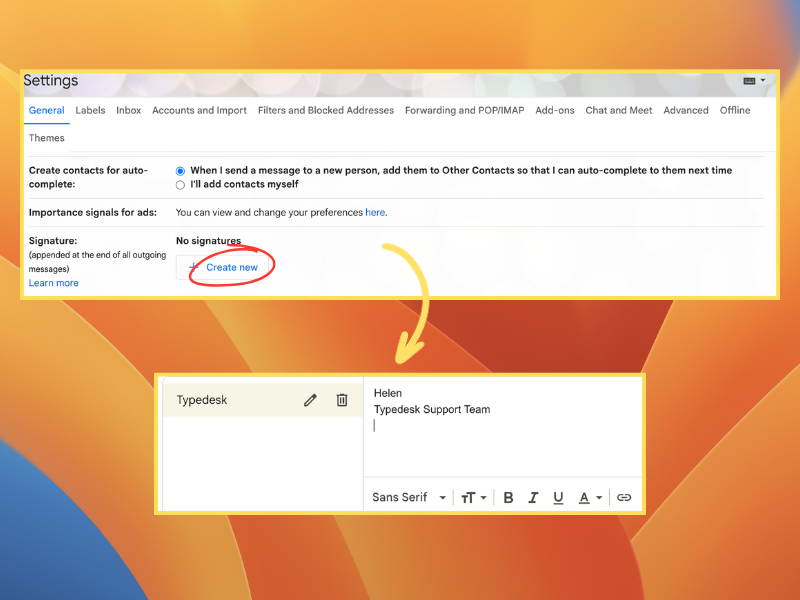Toggle bold formatting in signature editor
The image size is (800, 600).
[508, 497]
